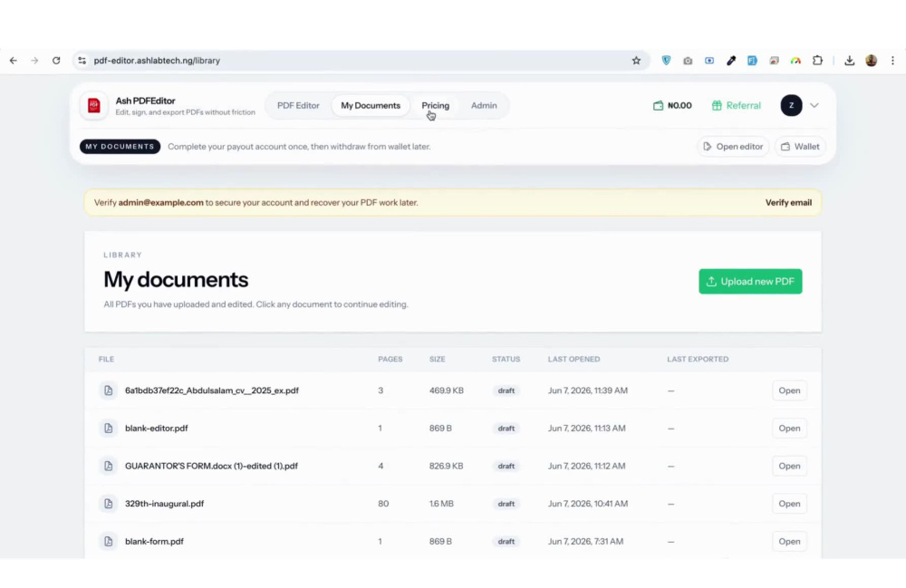Open blank-form.pdf via Open button
Viewport: 906px width, 588px height.
click(789, 541)
